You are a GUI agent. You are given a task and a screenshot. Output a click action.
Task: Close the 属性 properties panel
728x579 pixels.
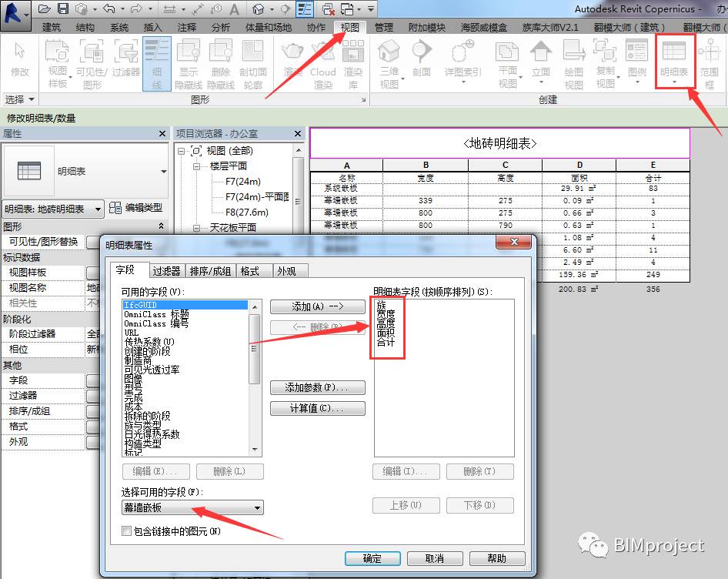click(x=162, y=134)
